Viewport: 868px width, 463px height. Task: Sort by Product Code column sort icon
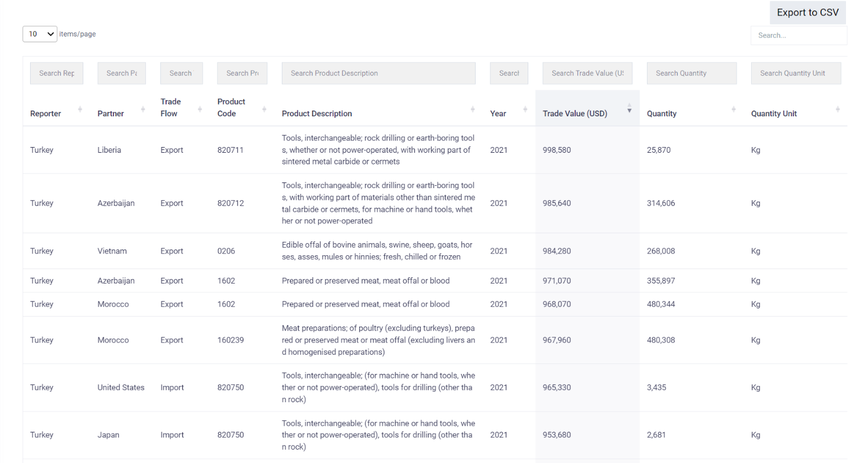tap(264, 109)
